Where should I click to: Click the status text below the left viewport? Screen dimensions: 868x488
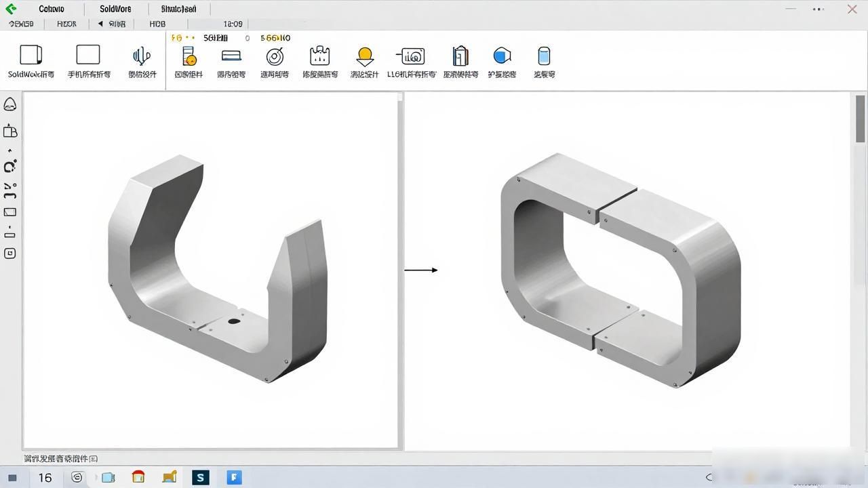point(61,459)
